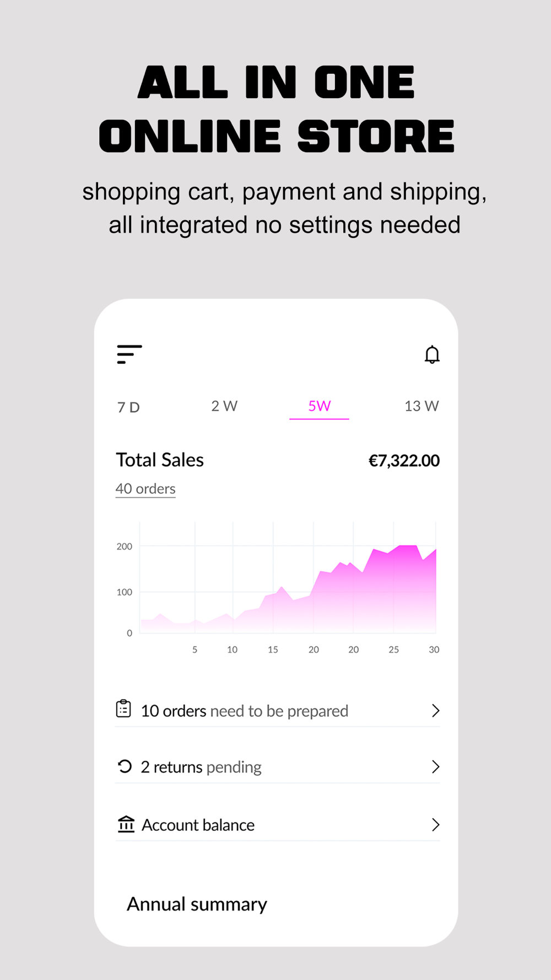Expand the orders to be prepared chevron
The image size is (551, 980).
click(435, 710)
